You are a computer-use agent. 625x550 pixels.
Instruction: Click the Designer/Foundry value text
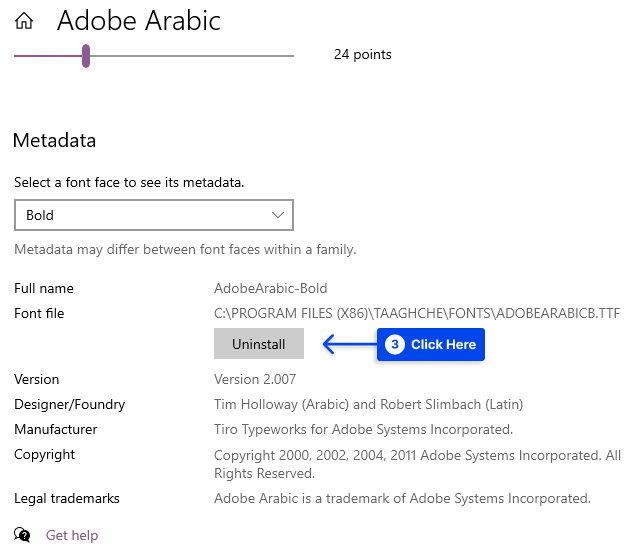coord(368,404)
